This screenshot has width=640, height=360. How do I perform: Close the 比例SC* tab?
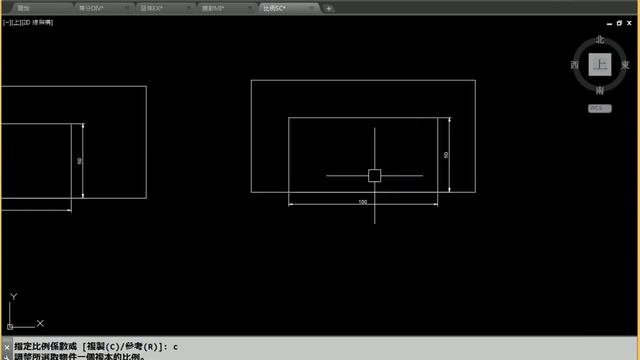(x=312, y=8)
